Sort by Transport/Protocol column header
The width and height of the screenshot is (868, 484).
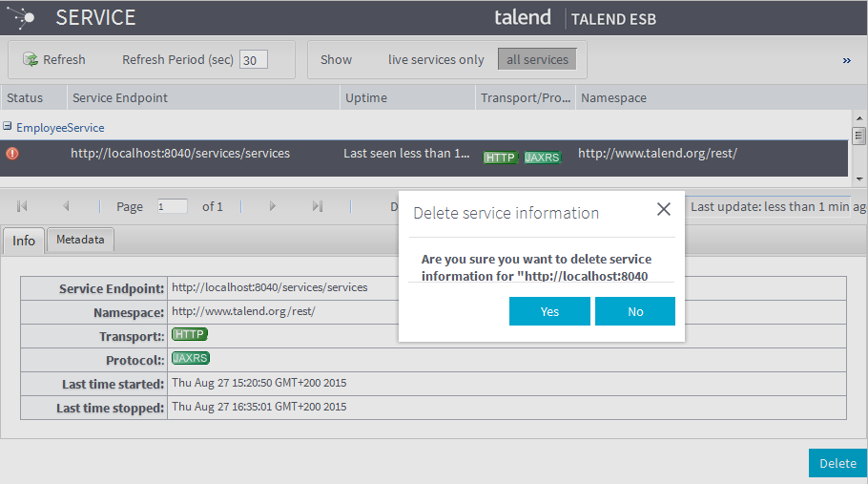click(x=526, y=97)
